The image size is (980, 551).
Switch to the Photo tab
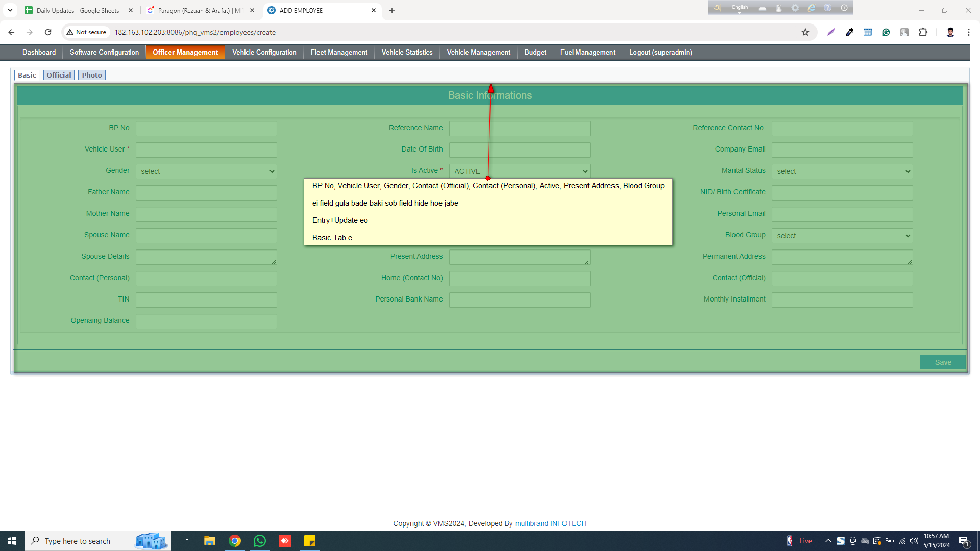tap(92, 75)
